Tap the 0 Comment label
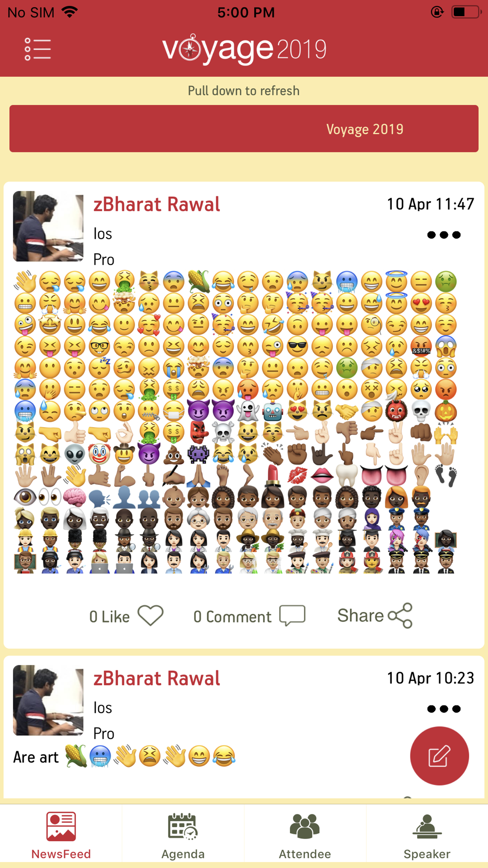488x868 pixels. pos(232,617)
